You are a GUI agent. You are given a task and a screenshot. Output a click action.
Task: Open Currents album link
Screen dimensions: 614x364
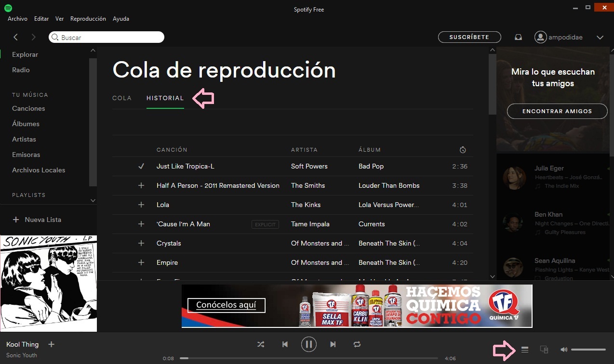(372, 224)
